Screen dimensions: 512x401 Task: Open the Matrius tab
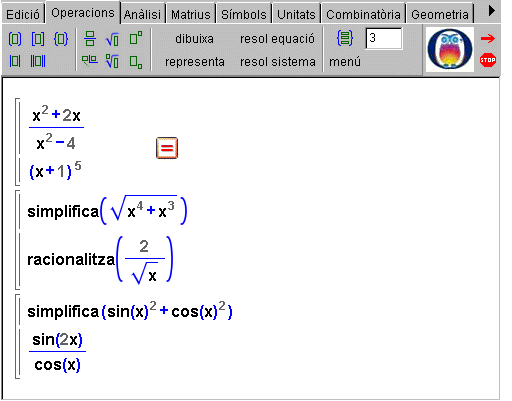[x=191, y=15]
